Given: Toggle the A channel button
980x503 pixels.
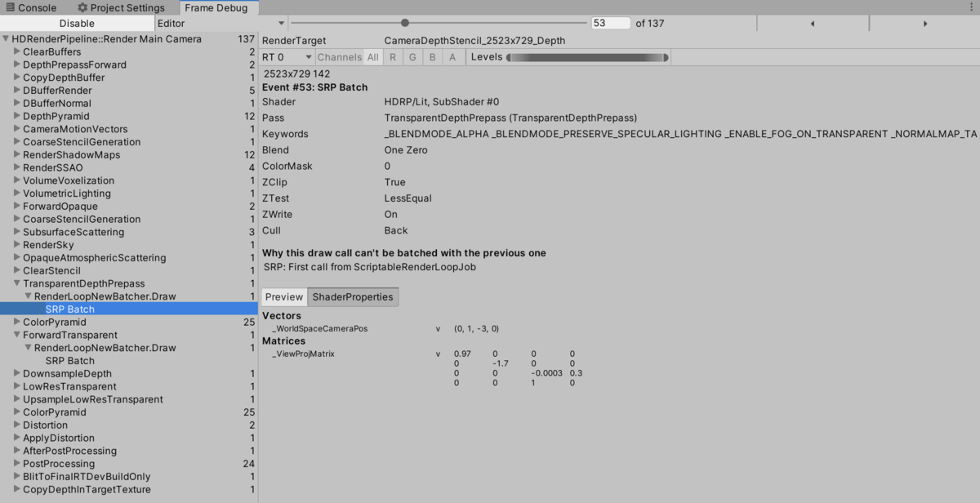Looking at the screenshot, I should coord(452,57).
